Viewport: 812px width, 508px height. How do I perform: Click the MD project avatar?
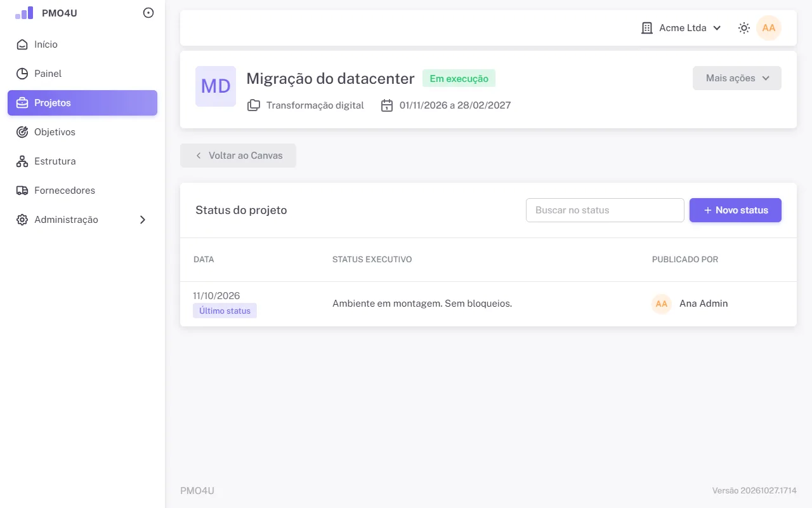tap(216, 86)
